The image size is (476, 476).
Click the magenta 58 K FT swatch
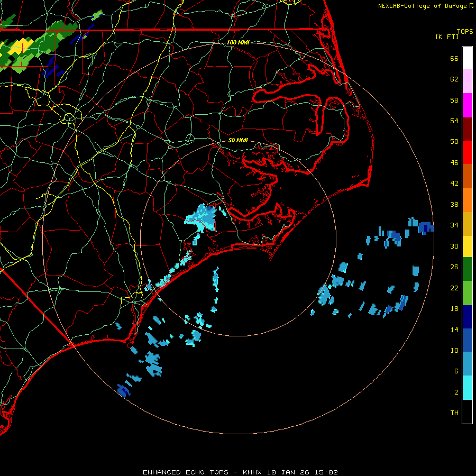pyautogui.click(x=467, y=105)
